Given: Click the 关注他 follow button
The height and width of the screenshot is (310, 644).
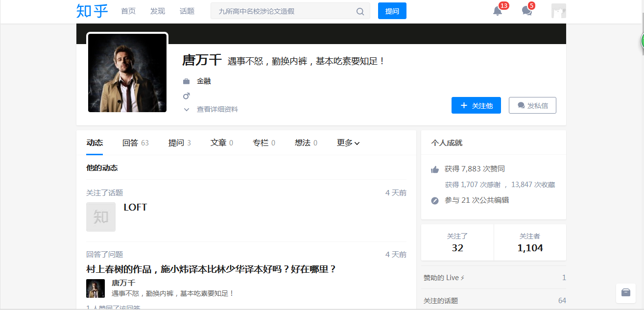Looking at the screenshot, I should point(476,105).
